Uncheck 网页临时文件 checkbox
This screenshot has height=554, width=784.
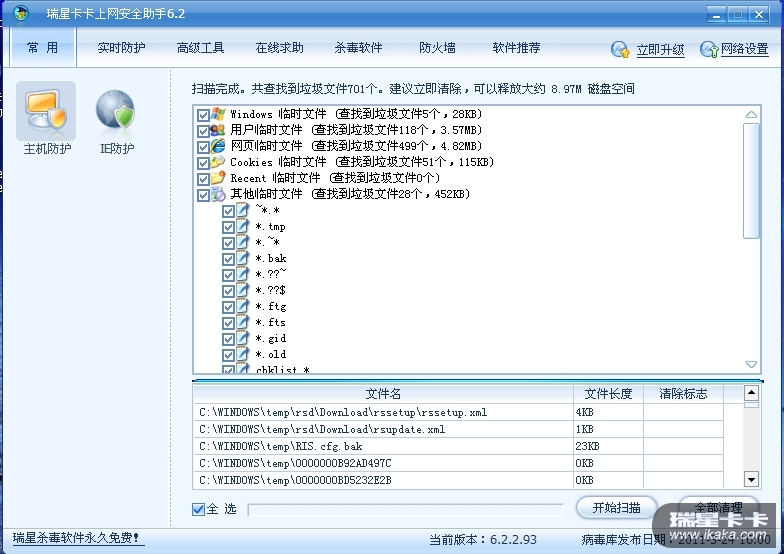[x=203, y=147]
